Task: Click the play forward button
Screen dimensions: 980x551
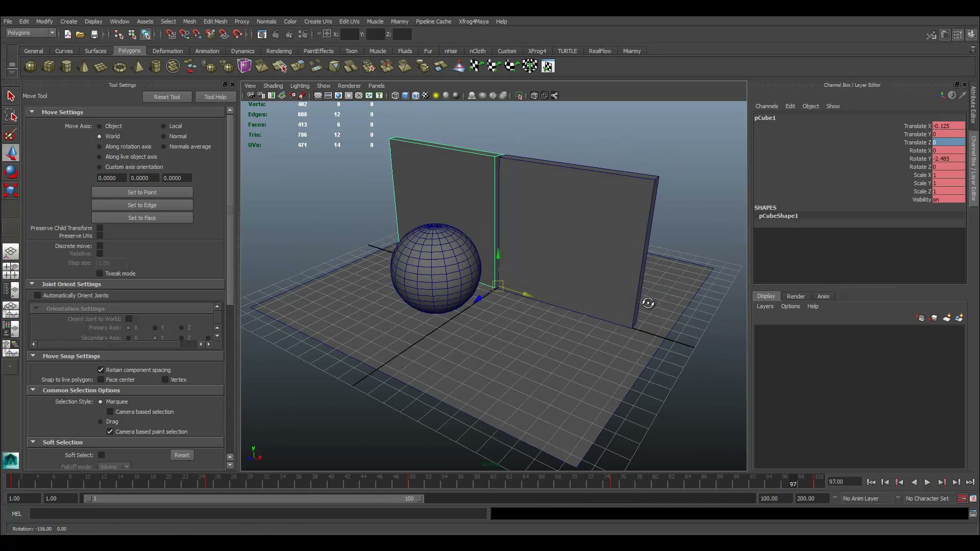Action: pyautogui.click(x=927, y=482)
